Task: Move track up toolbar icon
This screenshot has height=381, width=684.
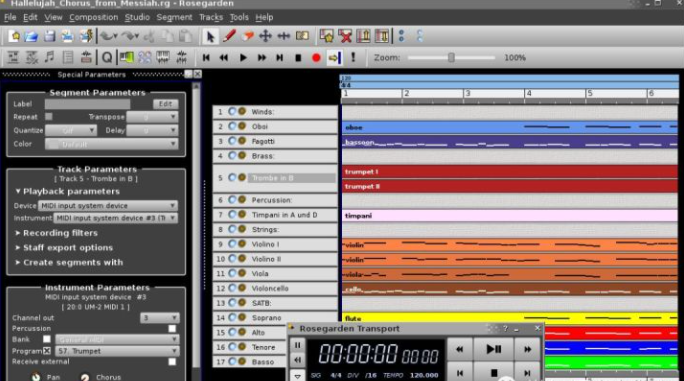Action: coord(363,36)
